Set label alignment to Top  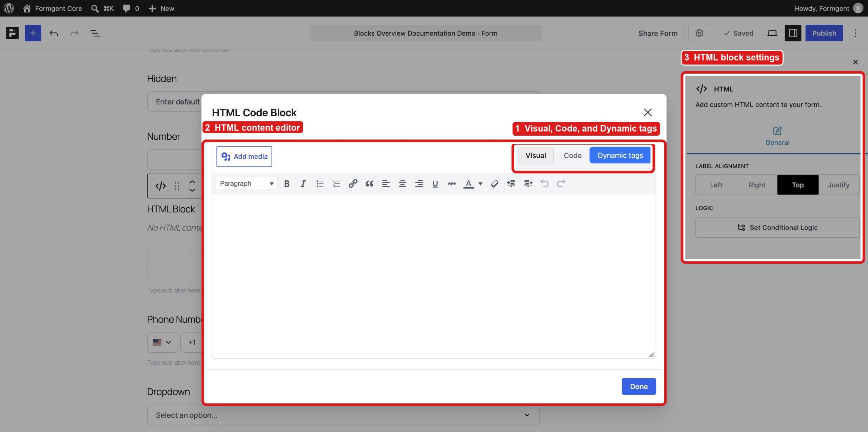coord(798,185)
